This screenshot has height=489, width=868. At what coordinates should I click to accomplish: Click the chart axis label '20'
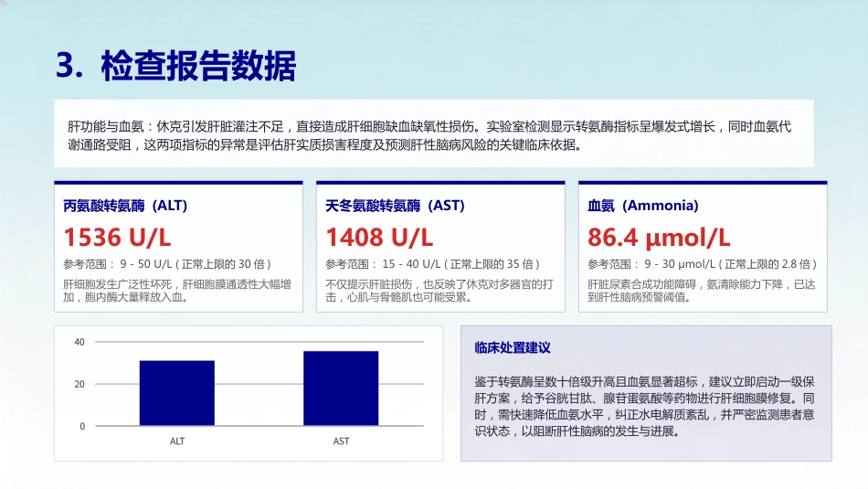79,384
